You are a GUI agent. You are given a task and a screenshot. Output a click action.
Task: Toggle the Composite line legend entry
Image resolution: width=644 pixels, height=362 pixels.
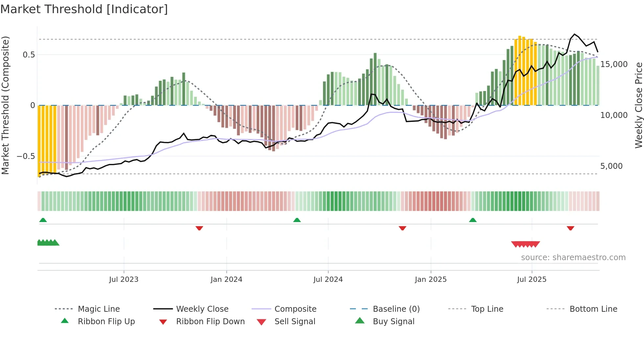click(x=295, y=309)
